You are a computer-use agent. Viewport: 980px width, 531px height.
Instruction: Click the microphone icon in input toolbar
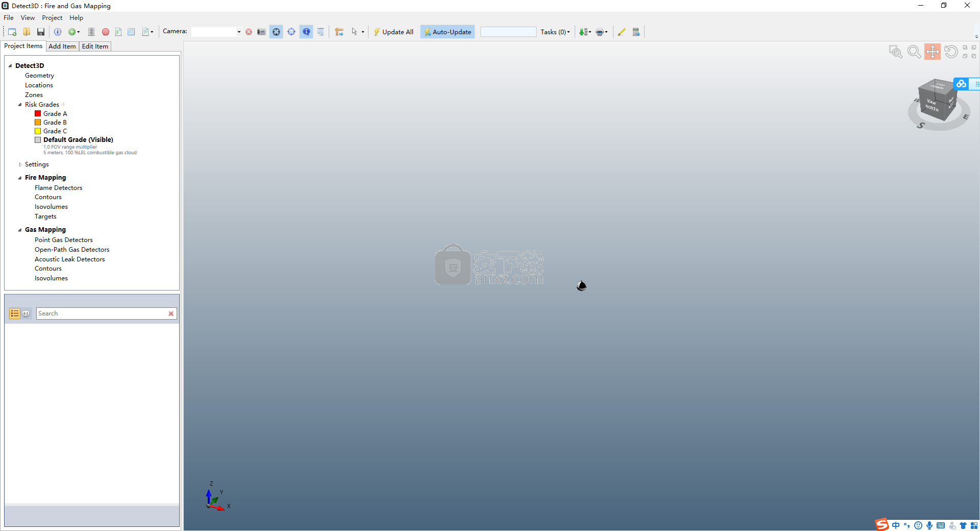[x=929, y=525]
